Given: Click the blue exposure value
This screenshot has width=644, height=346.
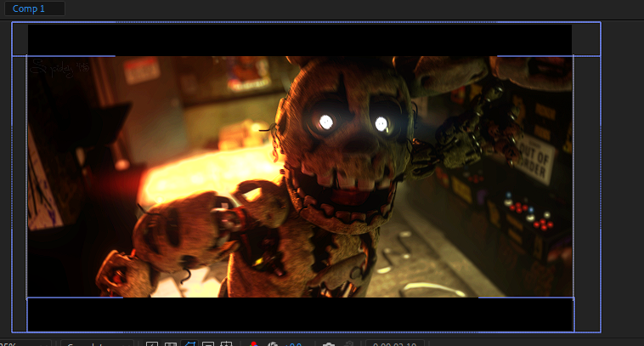Looking at the screenshot, I should (x=293, y=344).
